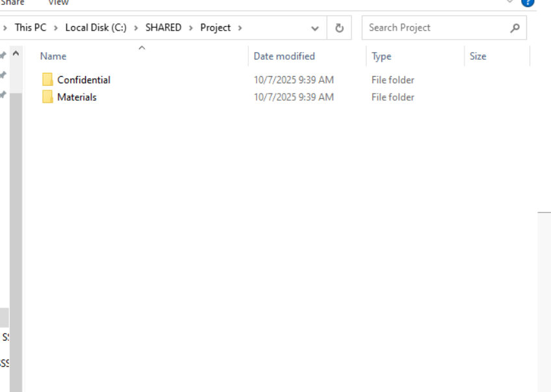Click the Materials folder icon

click(47, 97)
